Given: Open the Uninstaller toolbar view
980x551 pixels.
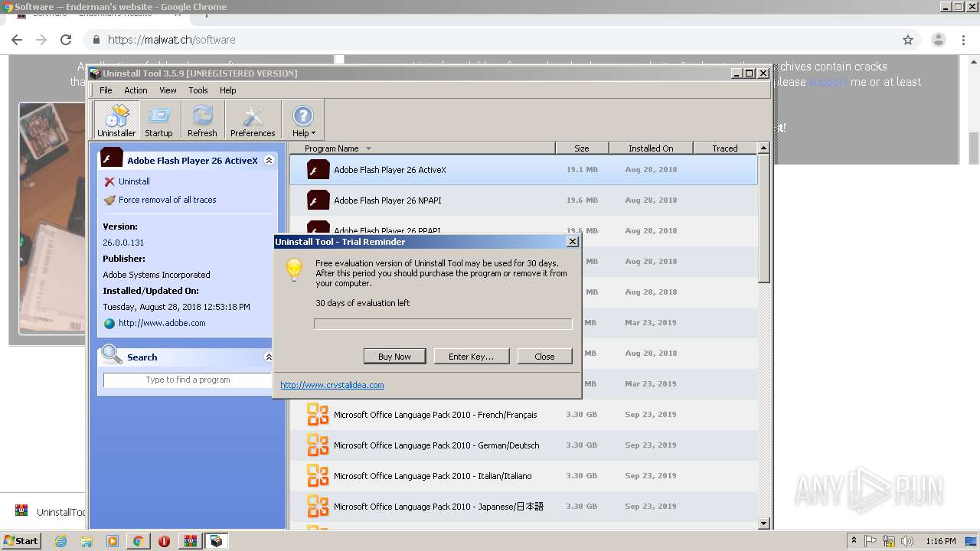Looking at the screenshot, I should 116,120.
